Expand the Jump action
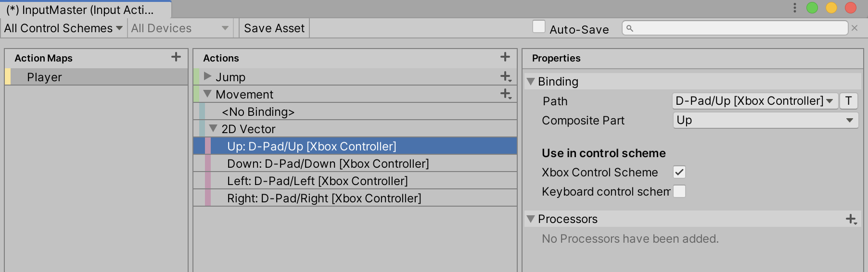This screenshot has width=868, height=272. [x=207, y=76]
